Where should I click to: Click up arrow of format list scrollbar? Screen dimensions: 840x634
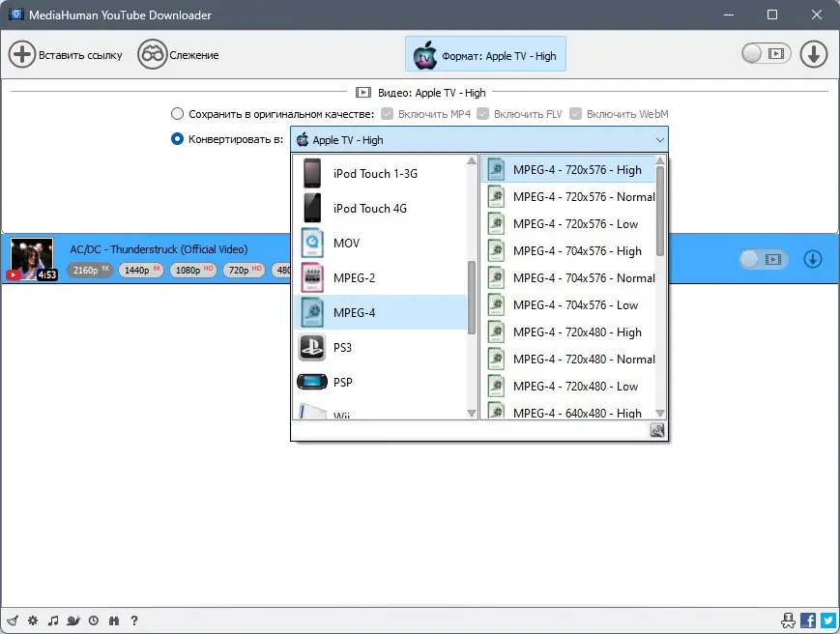click(472, 160)
